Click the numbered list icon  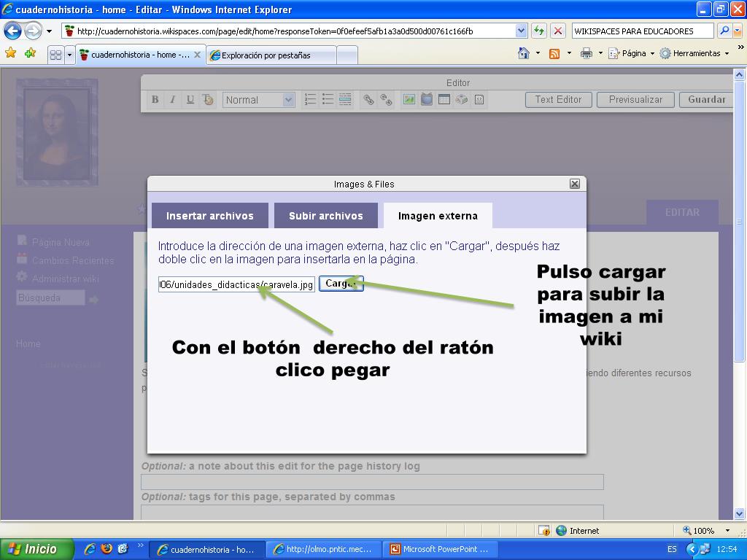(310, 99)
